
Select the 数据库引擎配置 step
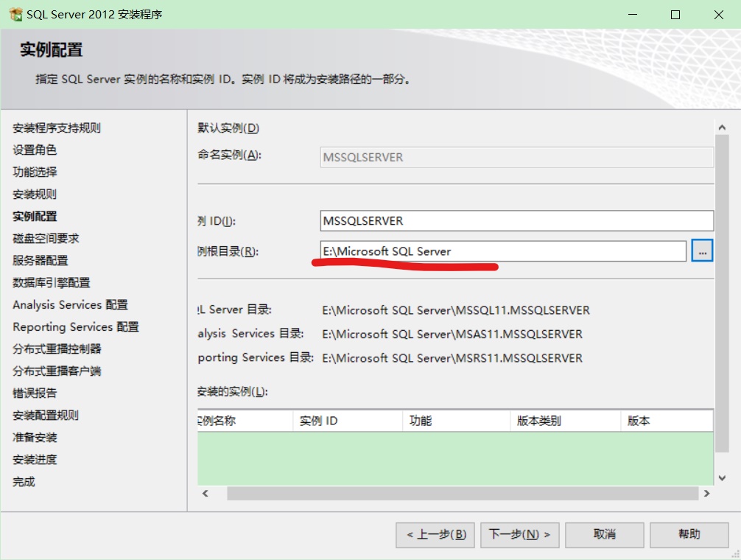point(51,283)
